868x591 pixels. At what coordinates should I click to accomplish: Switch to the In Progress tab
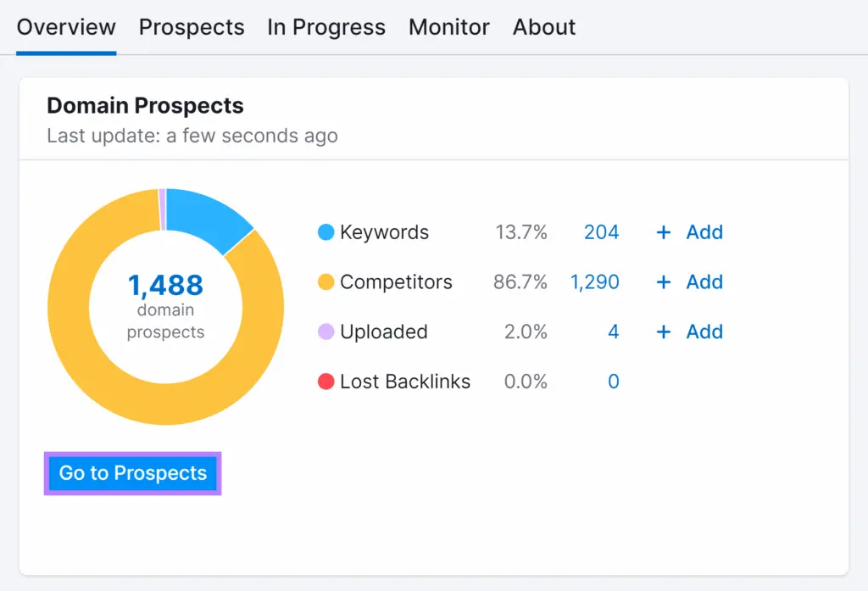(326, 27)
